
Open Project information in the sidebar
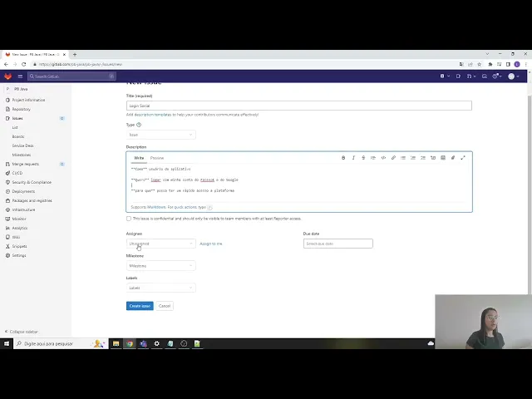28,100
